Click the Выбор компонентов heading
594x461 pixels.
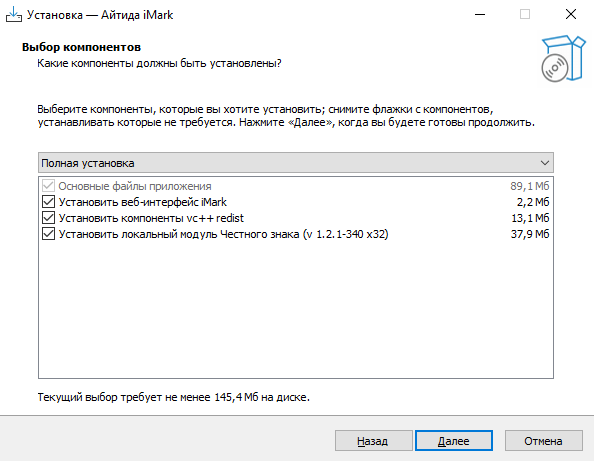[81, 47]
